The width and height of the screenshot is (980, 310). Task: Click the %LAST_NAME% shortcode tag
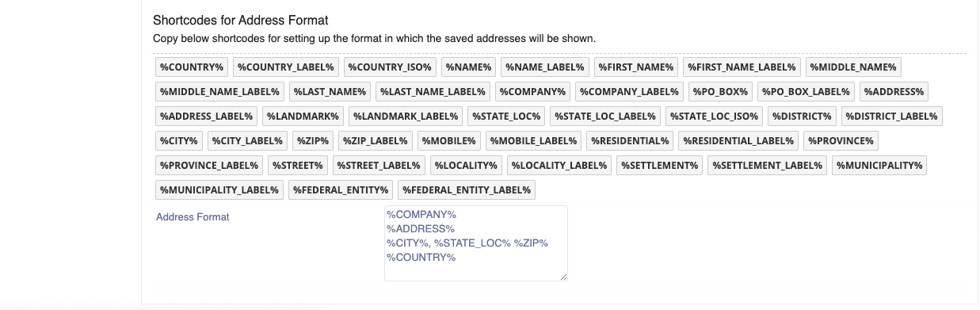330,92
